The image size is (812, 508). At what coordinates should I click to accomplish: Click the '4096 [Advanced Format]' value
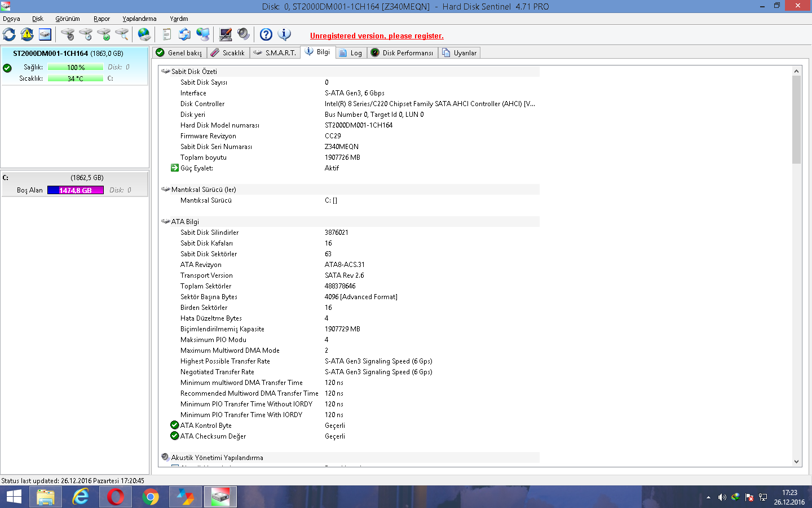[361, 297]
